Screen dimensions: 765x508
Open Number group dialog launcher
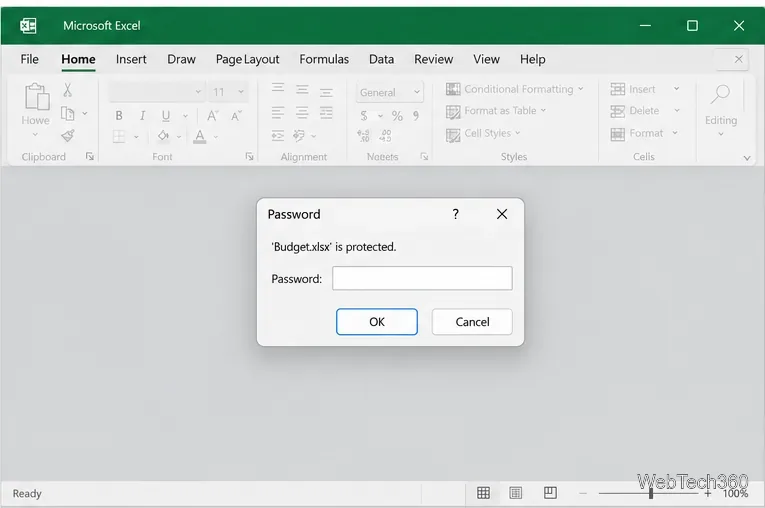point(424,156)
